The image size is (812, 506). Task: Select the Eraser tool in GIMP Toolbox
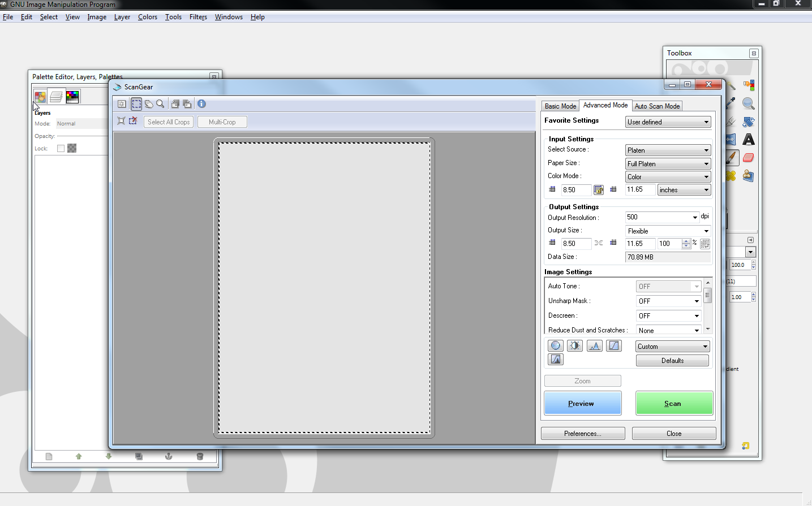(749, 158)
